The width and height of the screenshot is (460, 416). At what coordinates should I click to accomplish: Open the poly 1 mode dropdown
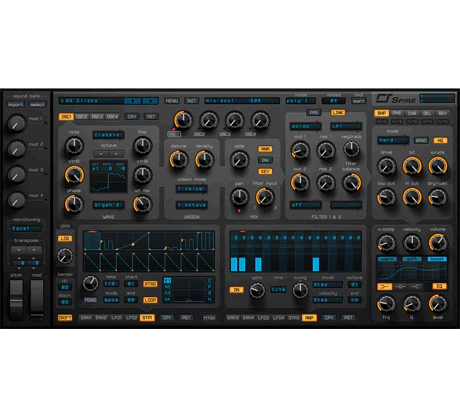click(301, 101)
